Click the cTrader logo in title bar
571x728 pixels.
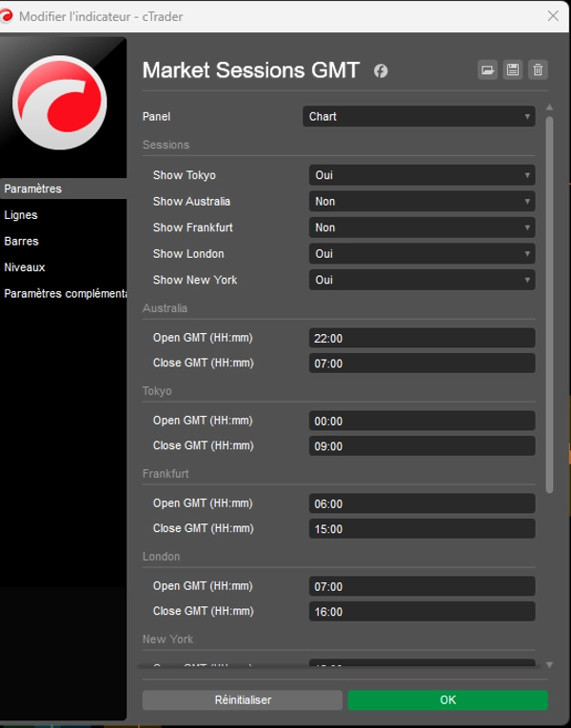(x=6, y=16)
